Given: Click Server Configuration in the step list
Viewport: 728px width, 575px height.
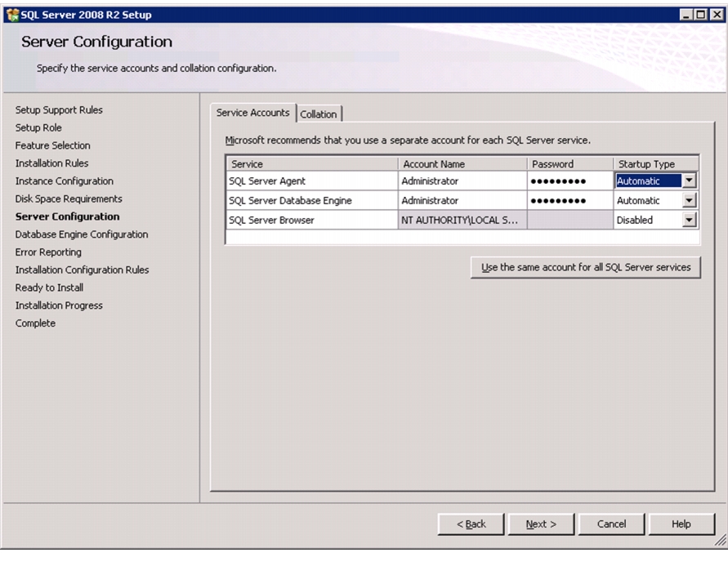Looking at the screenshot, I should (67, 216).
